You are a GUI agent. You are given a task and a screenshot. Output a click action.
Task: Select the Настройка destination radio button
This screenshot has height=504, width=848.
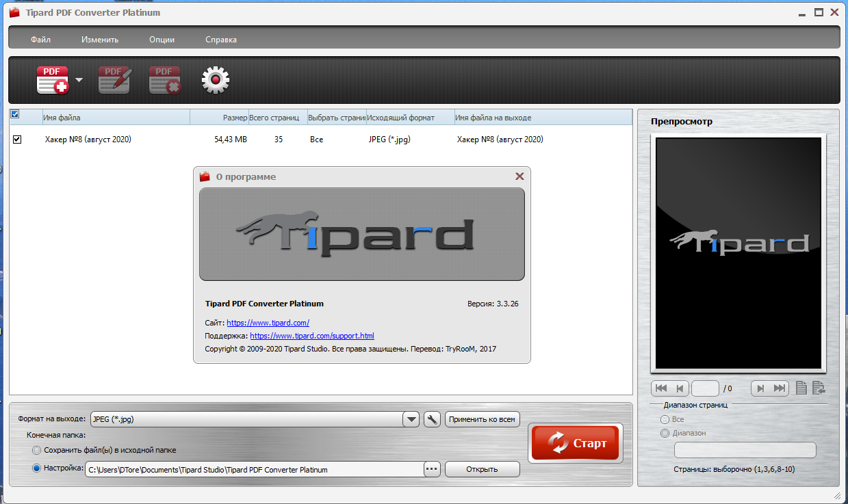pos(36,468)
